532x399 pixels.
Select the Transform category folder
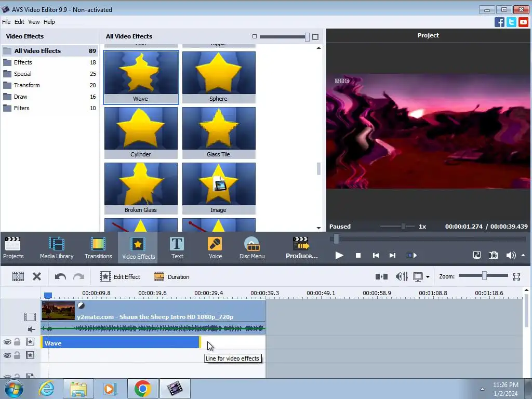pos(50,85)
